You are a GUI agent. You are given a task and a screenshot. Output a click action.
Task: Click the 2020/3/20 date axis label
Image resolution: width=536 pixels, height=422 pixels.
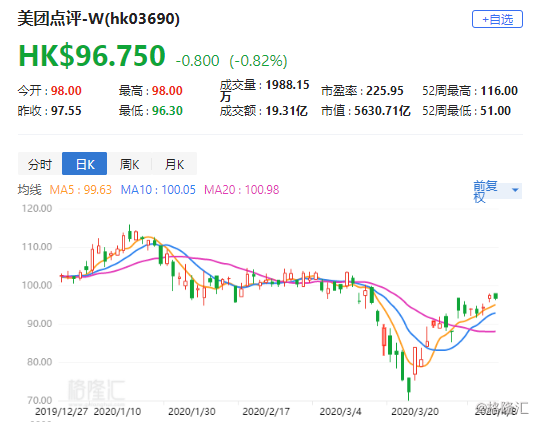415,411
